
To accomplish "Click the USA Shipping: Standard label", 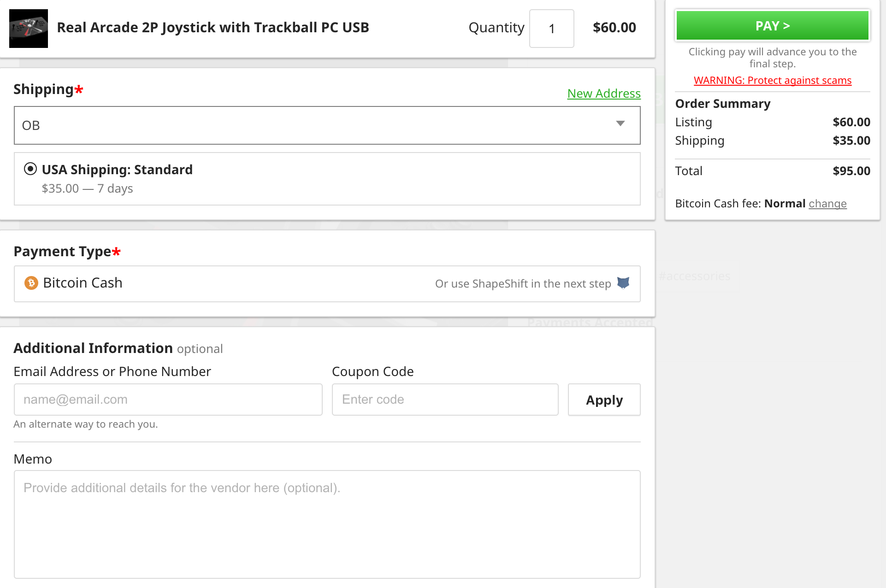I will (x=117, y=170).
